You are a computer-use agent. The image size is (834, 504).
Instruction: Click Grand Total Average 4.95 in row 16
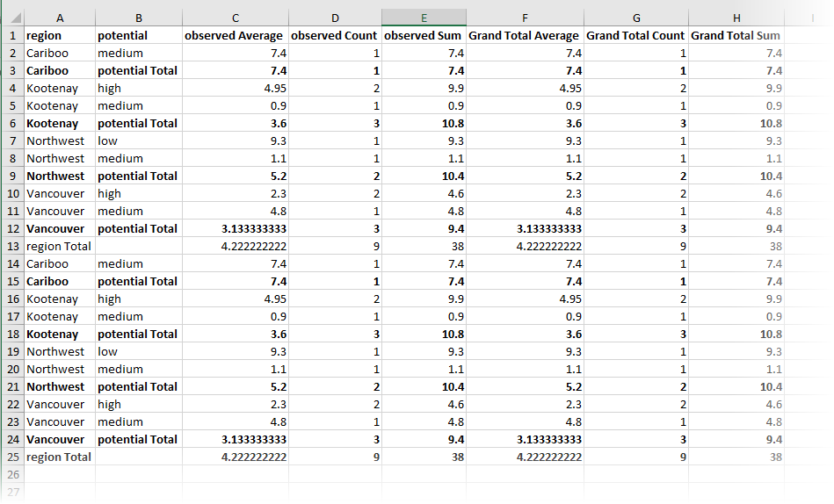pyautogui.click(x=525, y=299)
